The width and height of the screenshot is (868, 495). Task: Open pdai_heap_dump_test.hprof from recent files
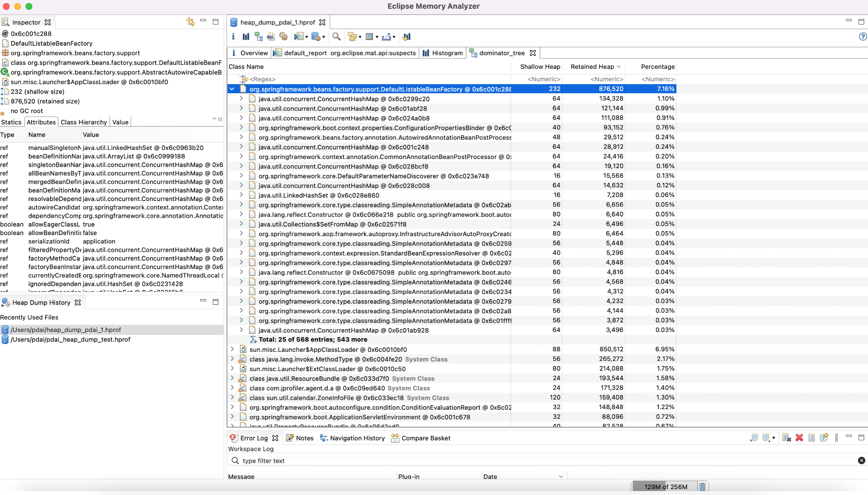pyautogui.click(x=70, y=339)
